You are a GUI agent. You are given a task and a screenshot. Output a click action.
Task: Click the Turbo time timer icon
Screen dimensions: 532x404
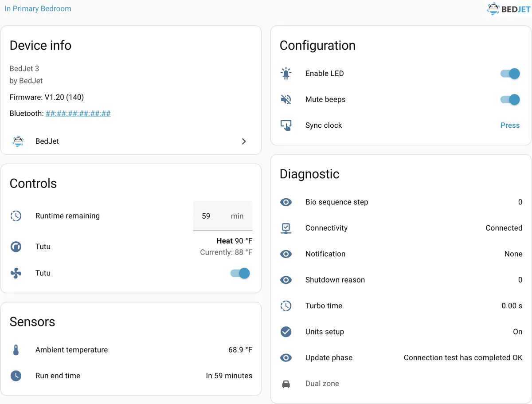286,306
